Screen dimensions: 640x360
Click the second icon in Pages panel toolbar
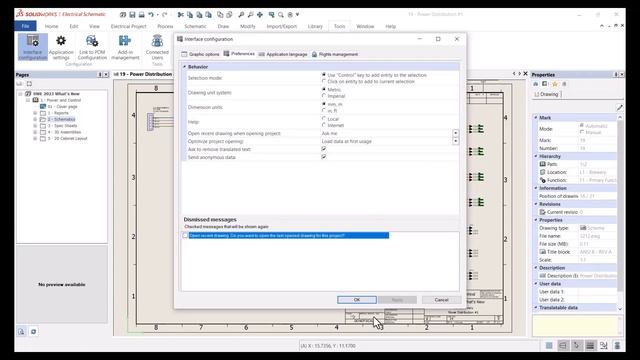pyautogui.click(x=29, y=84)
